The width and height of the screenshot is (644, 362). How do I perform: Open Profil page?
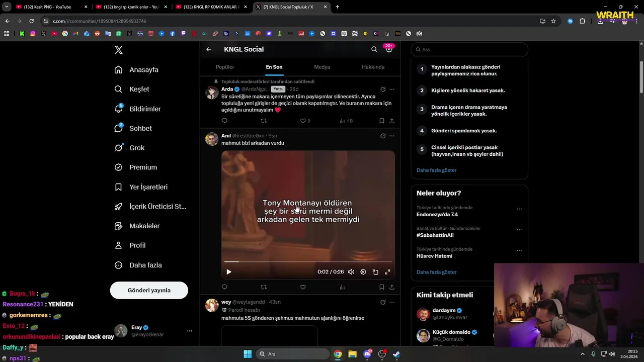pyautogui.click(x=130, y=245)
